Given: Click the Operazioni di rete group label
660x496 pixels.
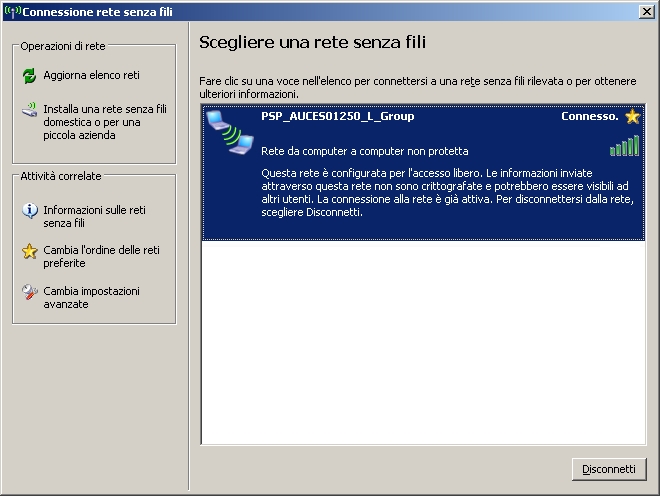Looking at the screenshot, I should pyautogui.click(x=63, y=46).
